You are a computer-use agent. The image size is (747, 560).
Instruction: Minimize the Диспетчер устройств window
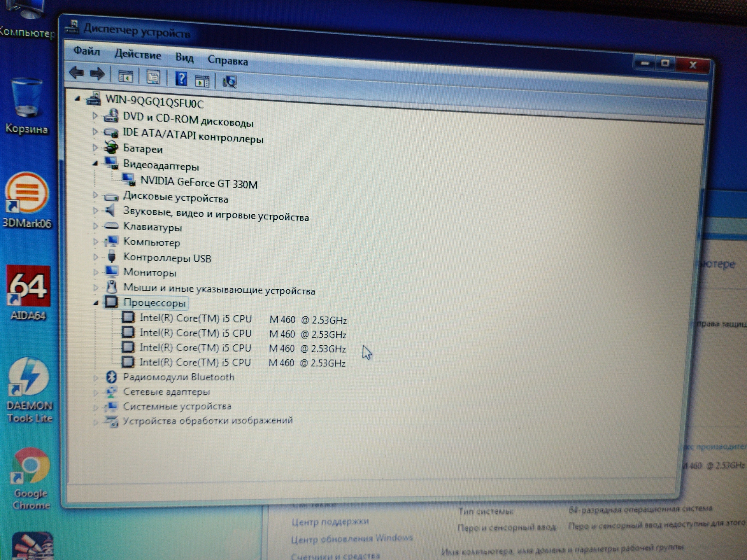coord(645,63)
